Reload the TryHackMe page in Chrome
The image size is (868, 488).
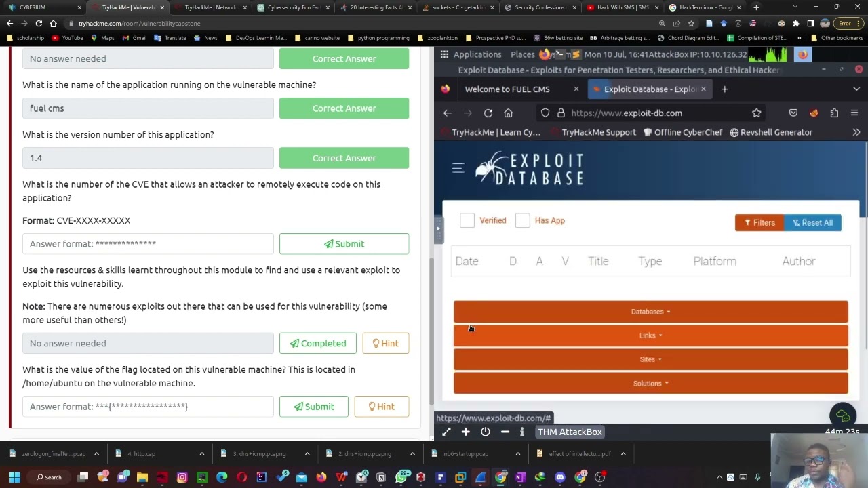(39, 24)
